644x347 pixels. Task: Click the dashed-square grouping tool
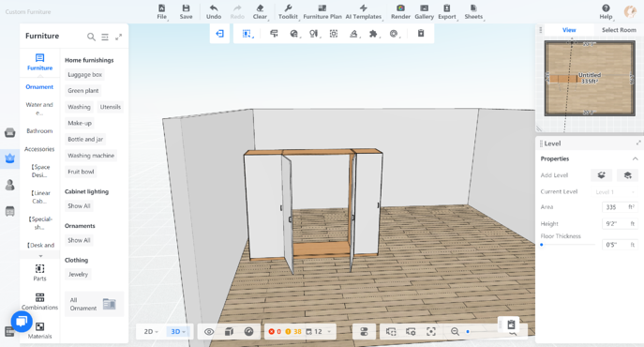334,34
